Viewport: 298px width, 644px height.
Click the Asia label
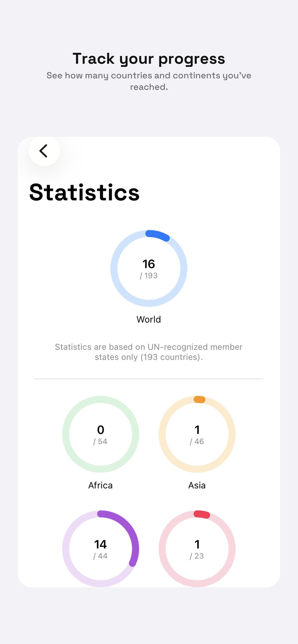click(197, 485)
